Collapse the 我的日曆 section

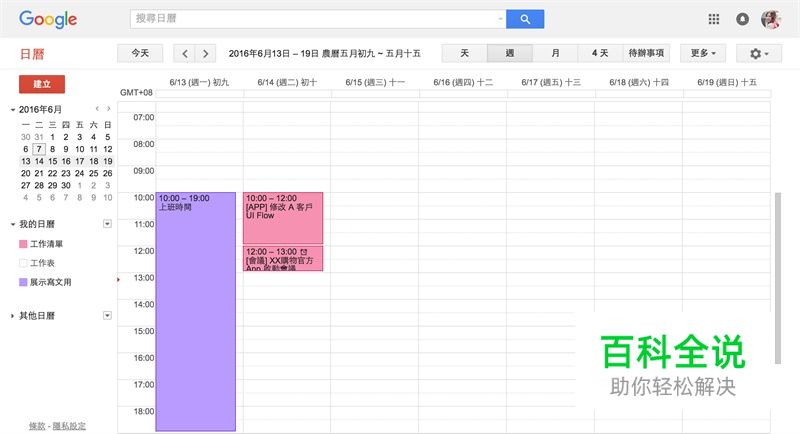tap(12, 224)
